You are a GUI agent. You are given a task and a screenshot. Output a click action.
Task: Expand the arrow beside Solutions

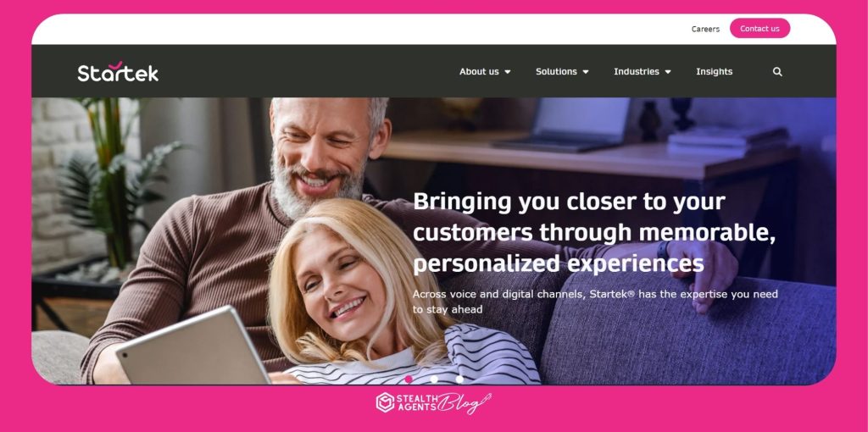point(586,72)
